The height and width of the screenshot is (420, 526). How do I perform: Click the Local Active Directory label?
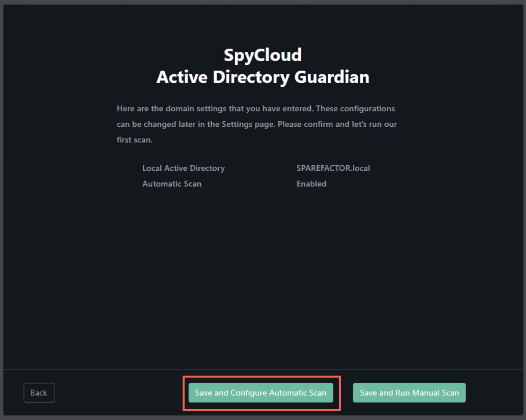tap(183, 168)
